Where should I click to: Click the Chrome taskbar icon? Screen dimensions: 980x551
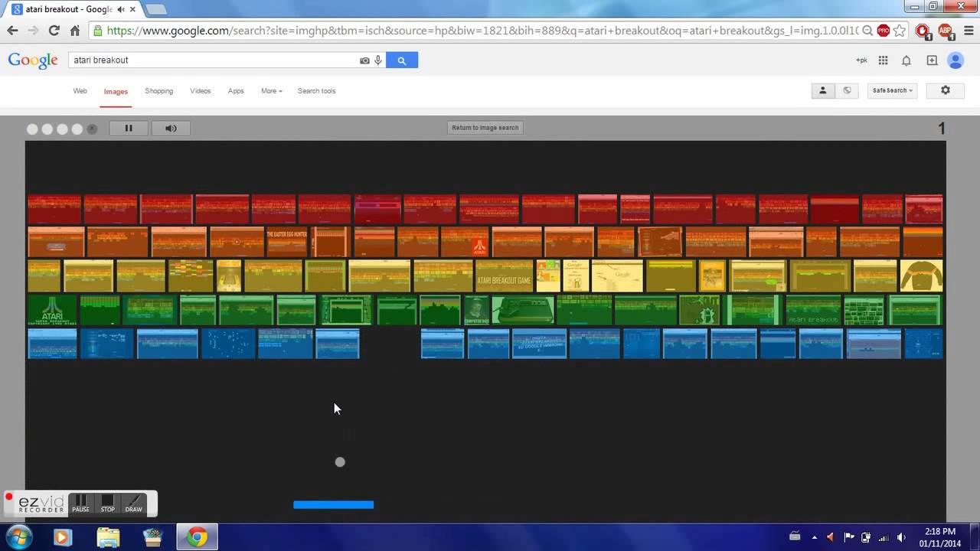click(x=198, y=538)
